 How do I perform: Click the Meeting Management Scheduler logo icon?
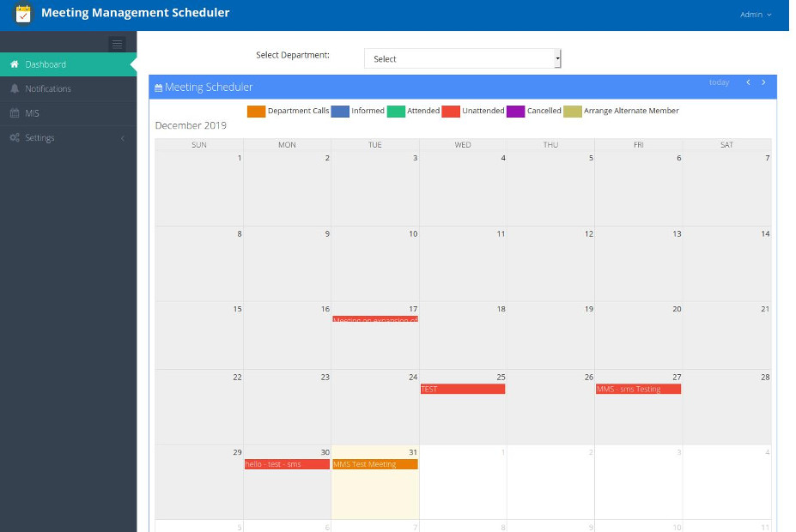23,14
